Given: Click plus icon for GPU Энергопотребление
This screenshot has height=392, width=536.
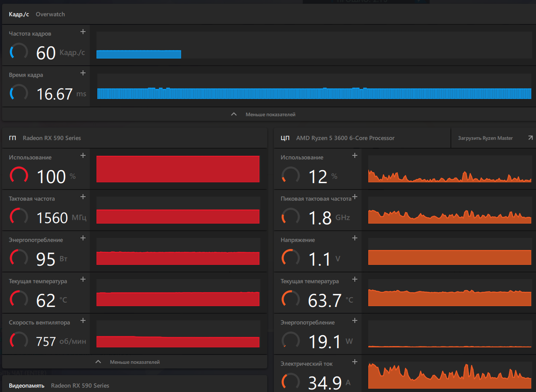Looking at the screenshot, I should tap(83, 238).
